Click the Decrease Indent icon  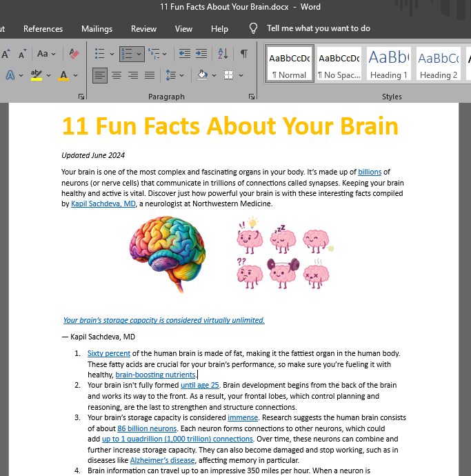coord(185,53)
